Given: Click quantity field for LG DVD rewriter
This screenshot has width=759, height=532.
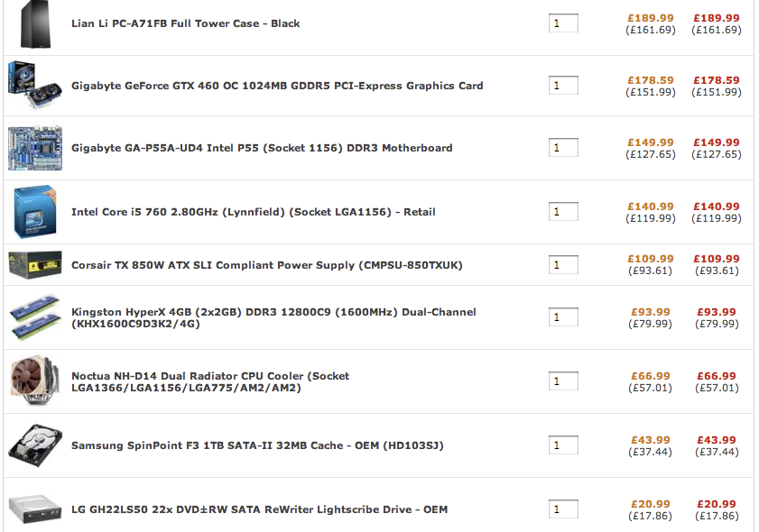Looking at the screenshot, I should coord(563,509).
